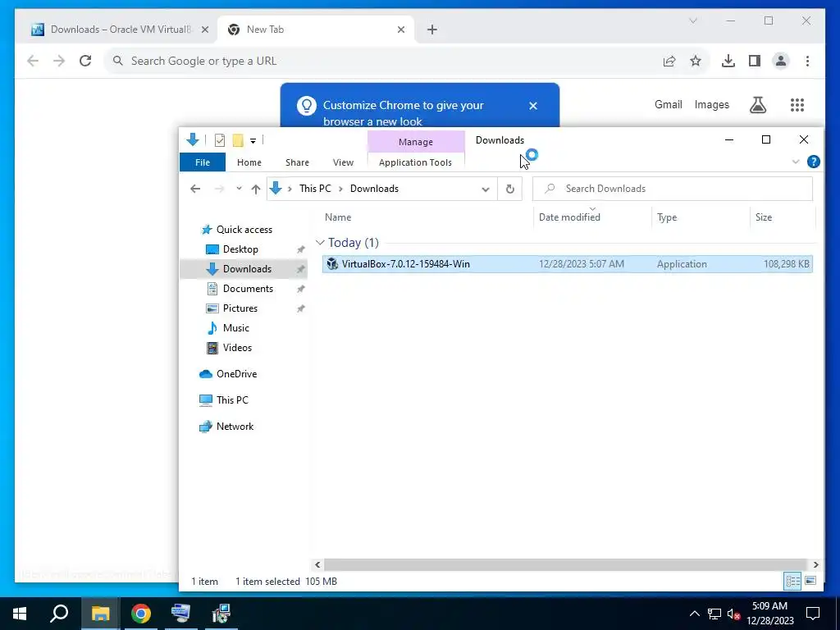Expand the address bar history dropdown
The width and height of the screenshot is (840, 630).
486,189
